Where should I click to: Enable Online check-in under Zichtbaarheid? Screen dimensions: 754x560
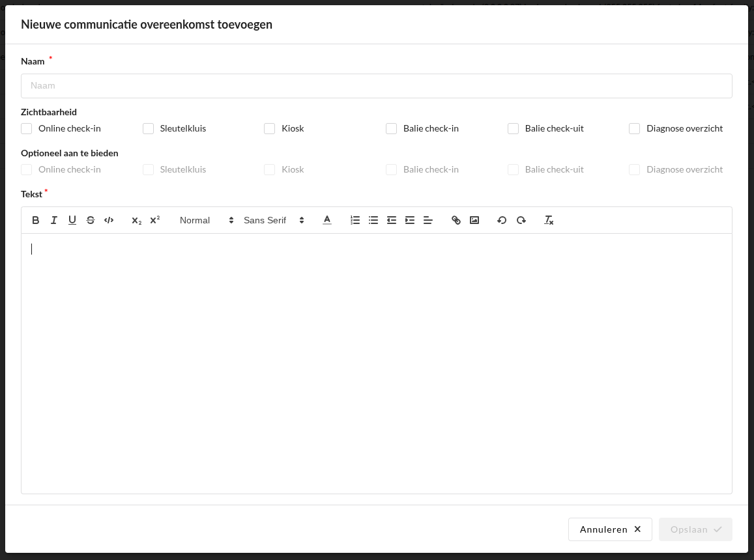click(x=27, y=129)
